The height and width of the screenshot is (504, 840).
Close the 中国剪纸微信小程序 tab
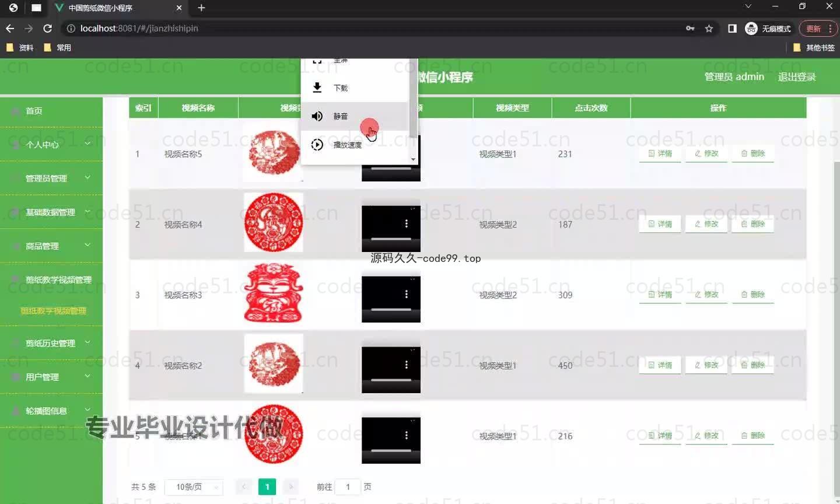[179, 8]
